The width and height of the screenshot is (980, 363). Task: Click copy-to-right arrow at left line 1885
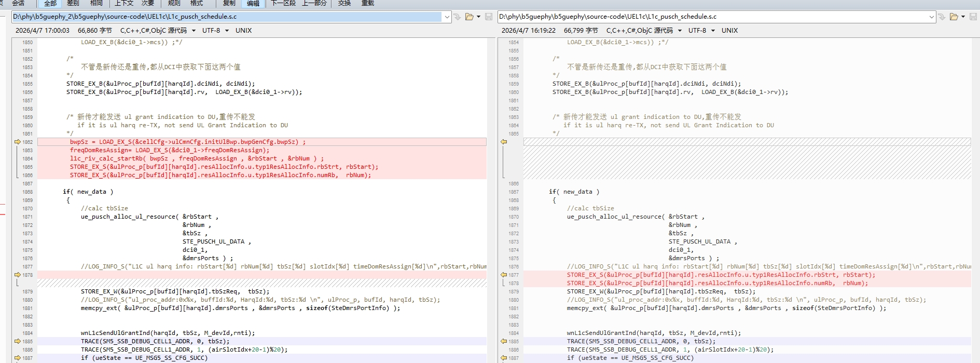17,341
